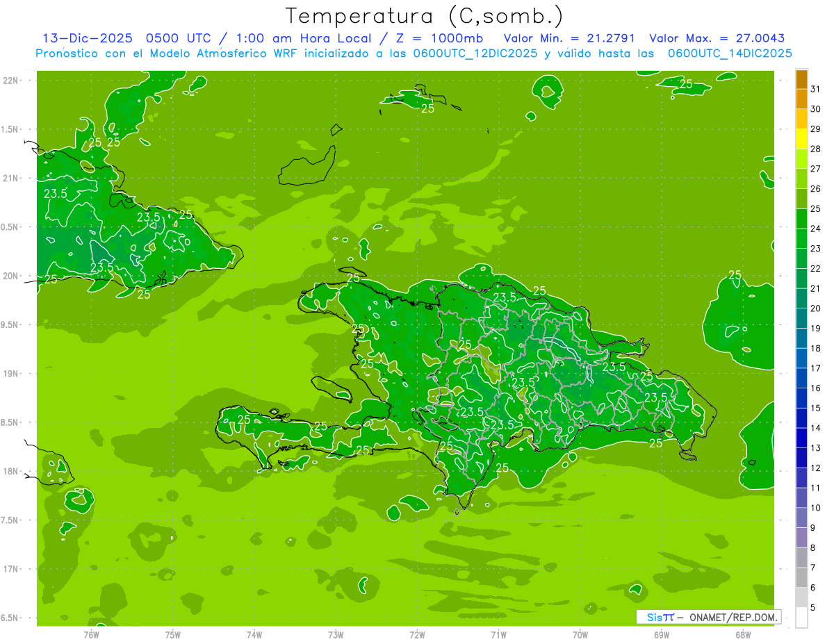Click the 31 value on the color scale
The image size is (834, 644).
pos(815,89)
